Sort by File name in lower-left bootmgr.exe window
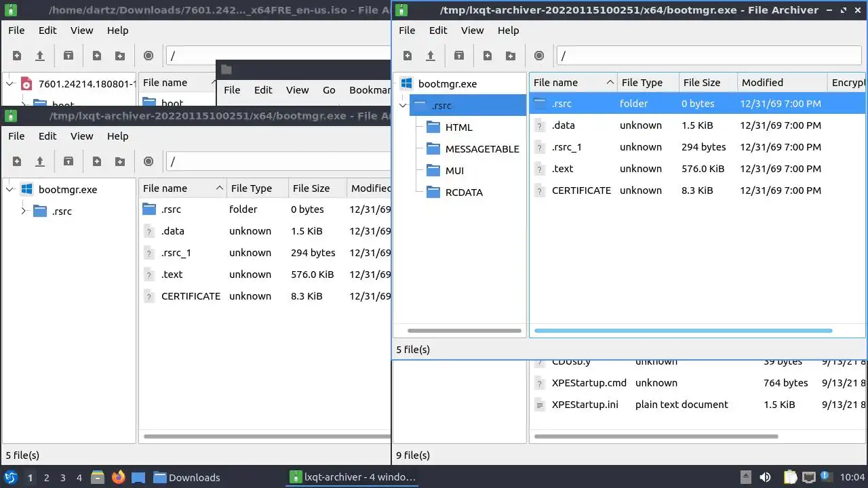 click(182, 188)
